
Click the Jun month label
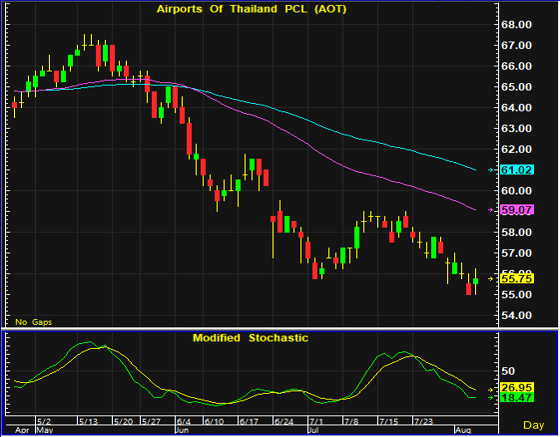click(x=182, y=430)
